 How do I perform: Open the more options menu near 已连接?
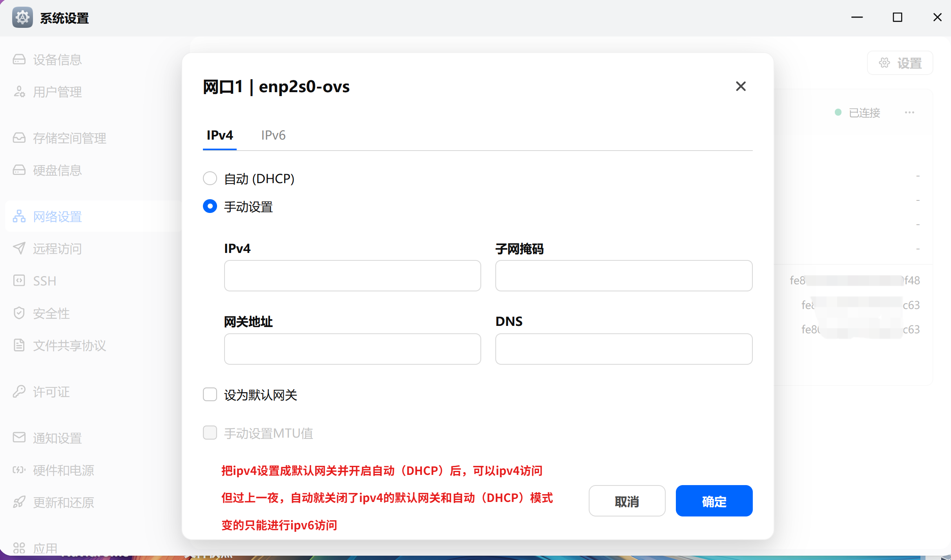tap(909, 113)
